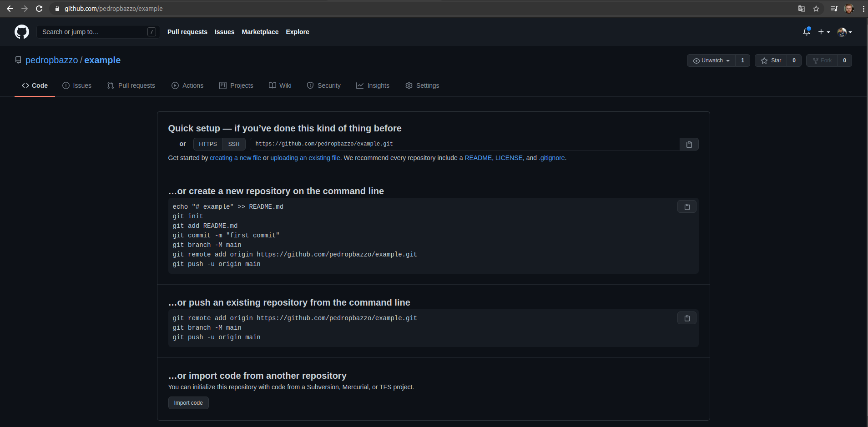Click the GitHub Octocat logo
Image resolution: width=868 pixels, height=427 pixels.
22,32
